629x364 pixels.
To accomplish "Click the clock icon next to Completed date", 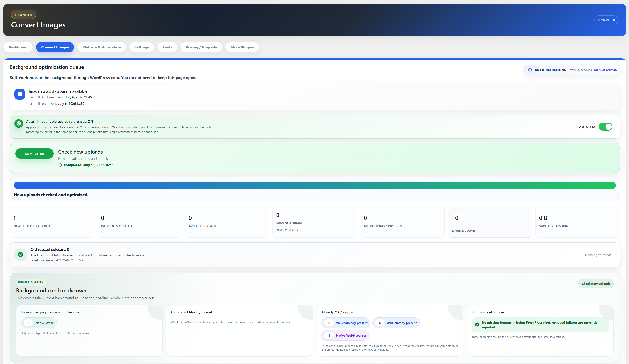I will coord(60,165).
